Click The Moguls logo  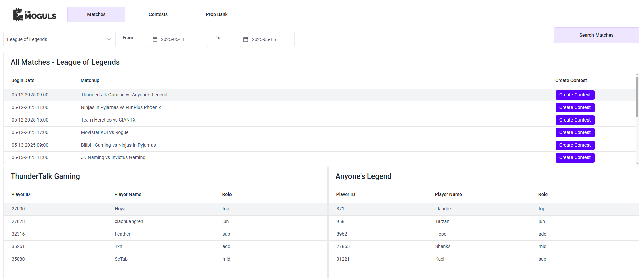click(x=35, y=15)
